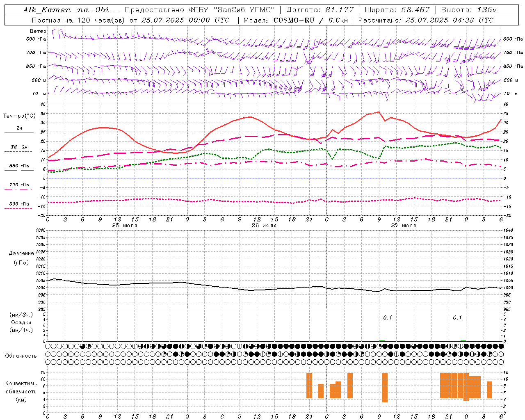The image size is (525, 420).
Task: Click the station title 'Alk_Kamen-na-Obi'
Action: click(x=66, y=10)
